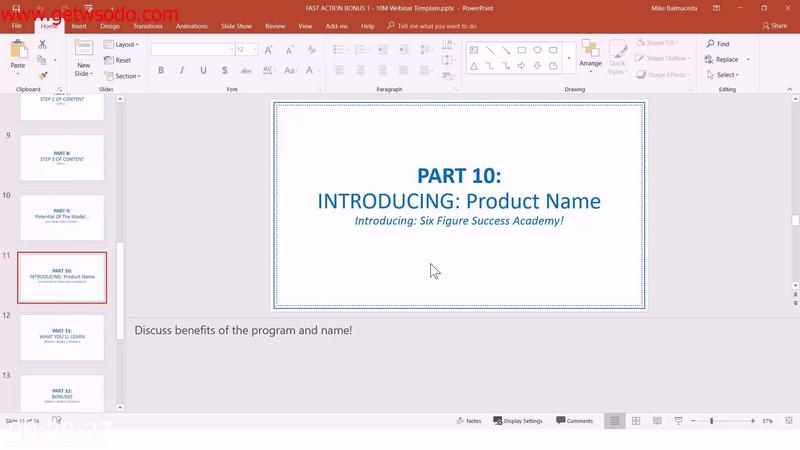The image size is (800, 450).
Task: Select the Triangle shape in gallery
Action: [474, 66]
